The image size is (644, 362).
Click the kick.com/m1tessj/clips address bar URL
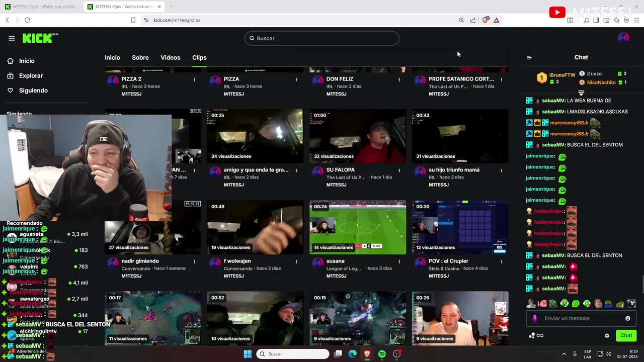[x=177, y=20]
